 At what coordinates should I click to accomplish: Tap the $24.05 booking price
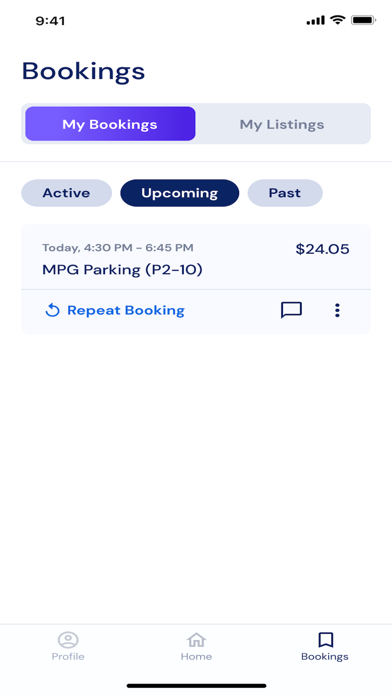click(322, 249)
